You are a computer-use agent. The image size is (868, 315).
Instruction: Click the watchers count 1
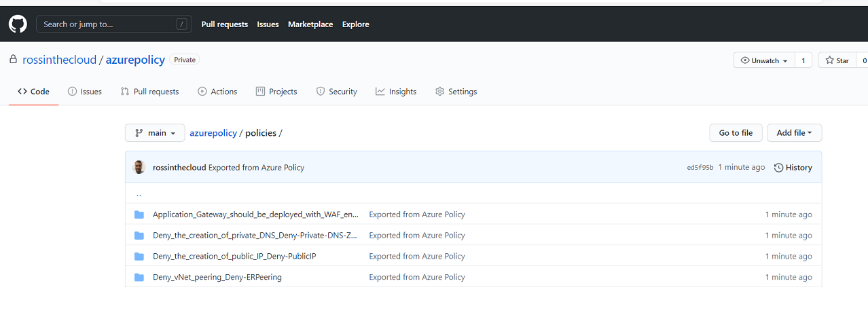click(803, 60)
